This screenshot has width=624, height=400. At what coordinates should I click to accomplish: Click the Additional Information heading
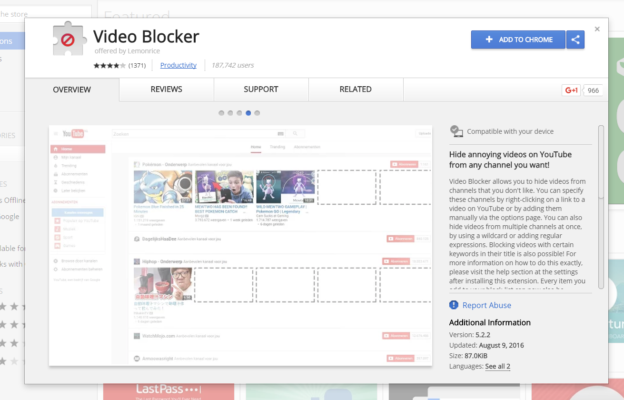click(x=489, y=322)
